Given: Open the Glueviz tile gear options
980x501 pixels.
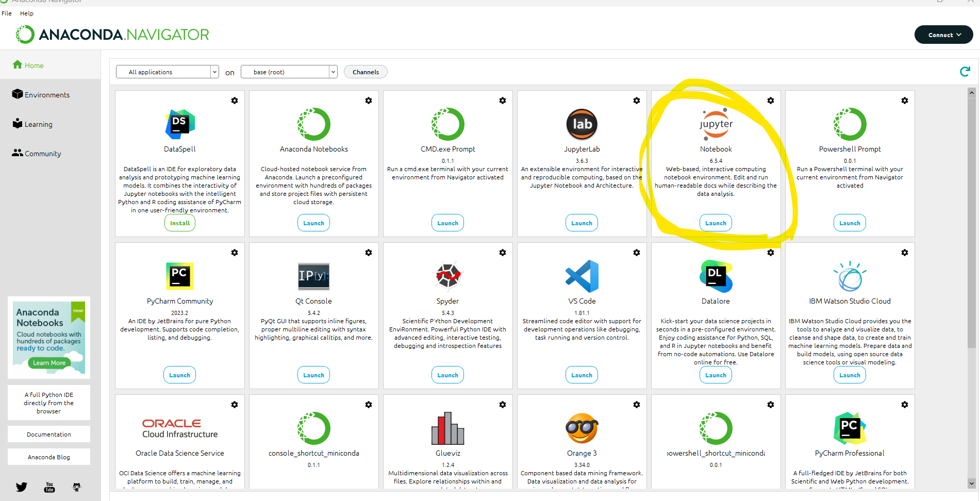Looking at the screenshot, I should 503,405.
